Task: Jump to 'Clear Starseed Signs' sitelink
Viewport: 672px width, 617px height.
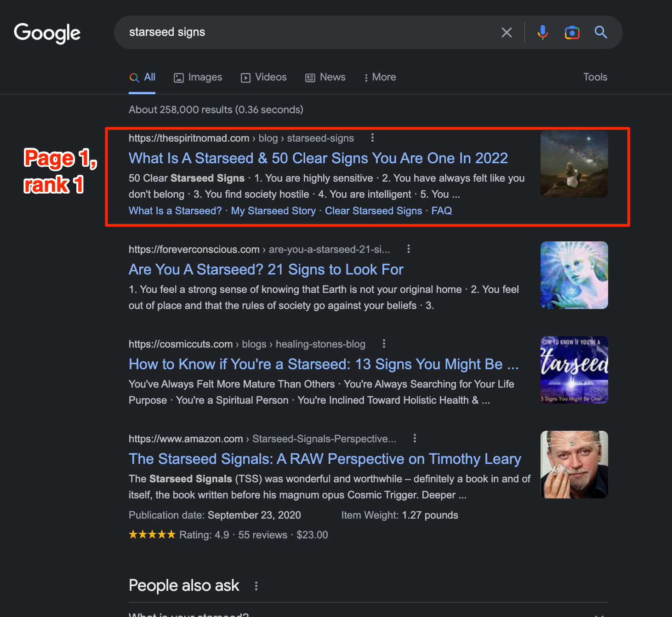Action: (373, 211)
